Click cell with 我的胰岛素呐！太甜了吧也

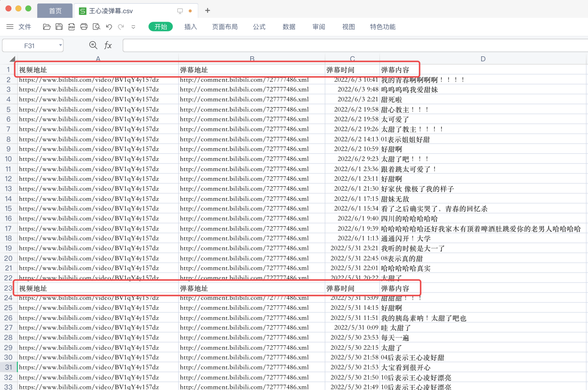(x=483, y=318)
